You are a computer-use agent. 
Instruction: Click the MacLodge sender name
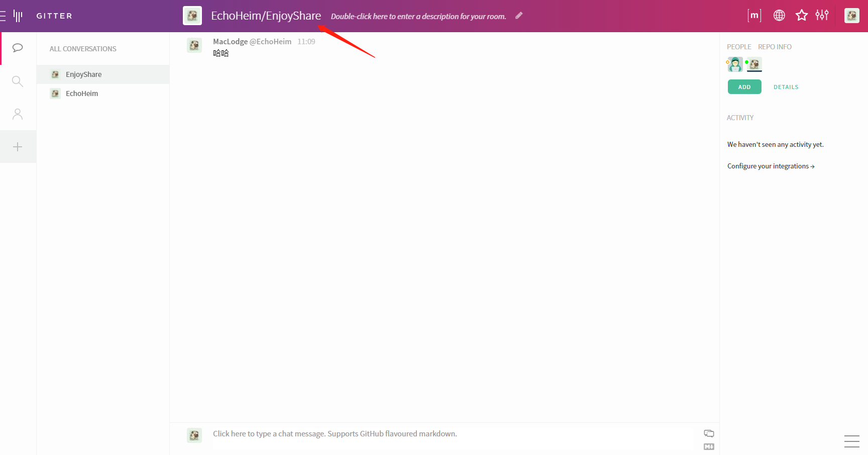pyautogui.click(x=230, y=42)
